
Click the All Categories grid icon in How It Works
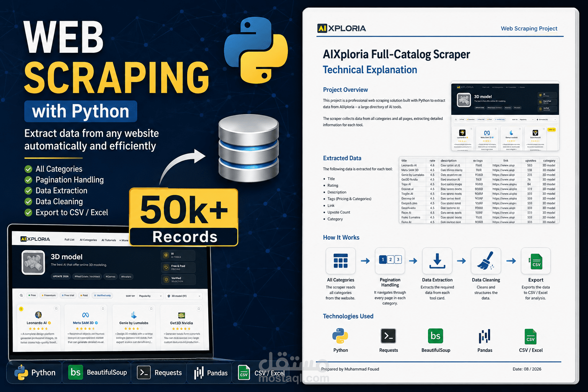tap(340, 261)
